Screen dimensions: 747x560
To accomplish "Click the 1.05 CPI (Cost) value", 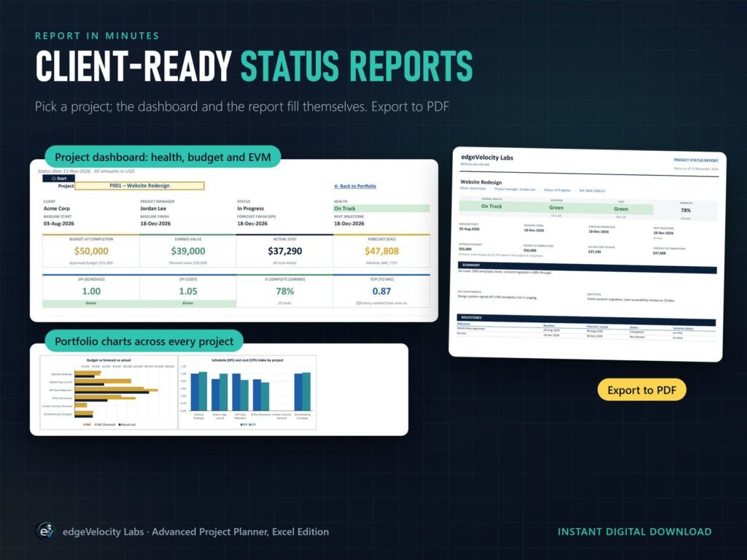I will click(x=188, y=291).
